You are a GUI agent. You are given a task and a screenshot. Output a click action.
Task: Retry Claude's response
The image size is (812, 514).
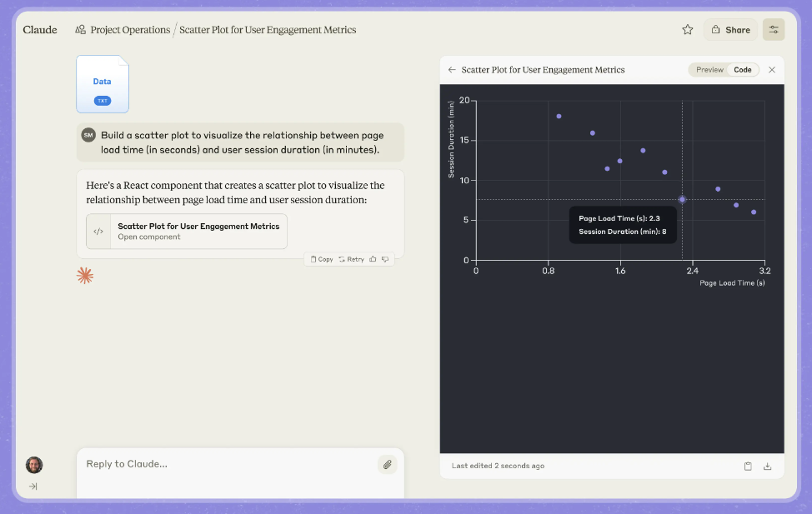(x=351, y=259)
